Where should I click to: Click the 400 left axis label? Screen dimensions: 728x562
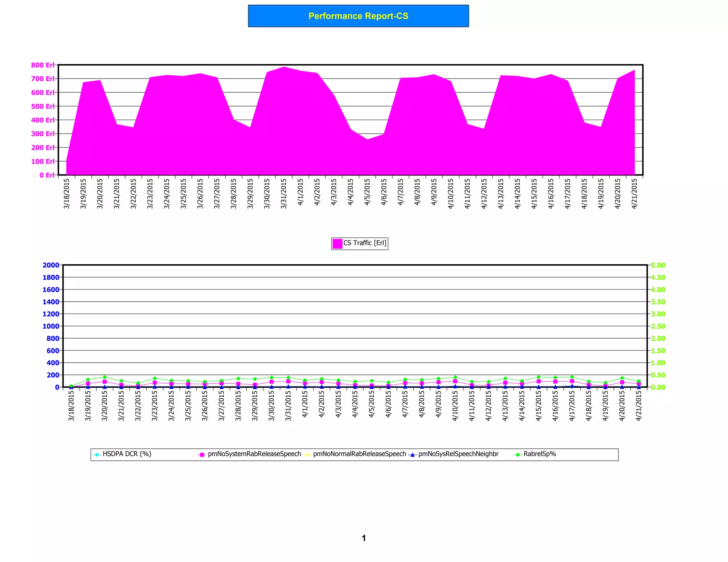[x=53, y=363]
